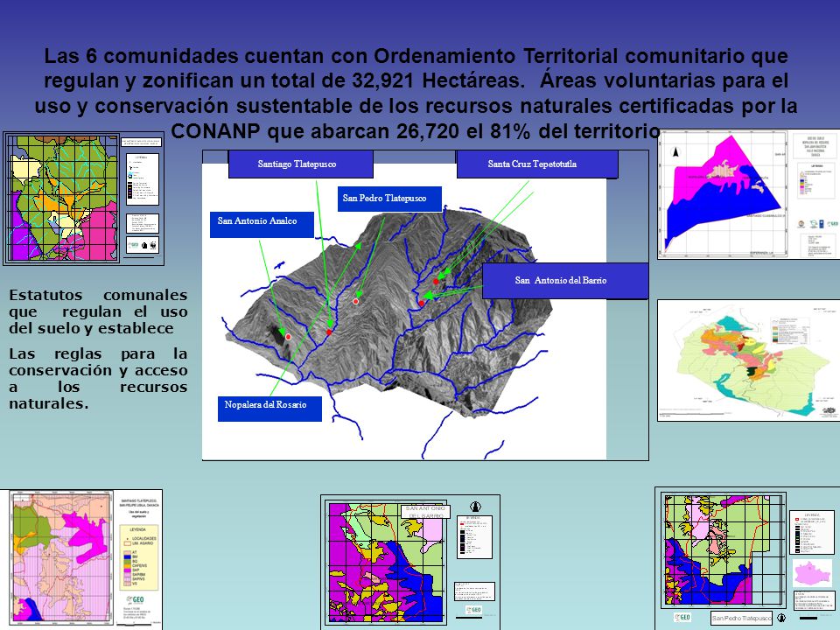Viewport: 840px width, 630px height.
Task: Click the north compass icon on bottom-center map
Action: [475, 507]
